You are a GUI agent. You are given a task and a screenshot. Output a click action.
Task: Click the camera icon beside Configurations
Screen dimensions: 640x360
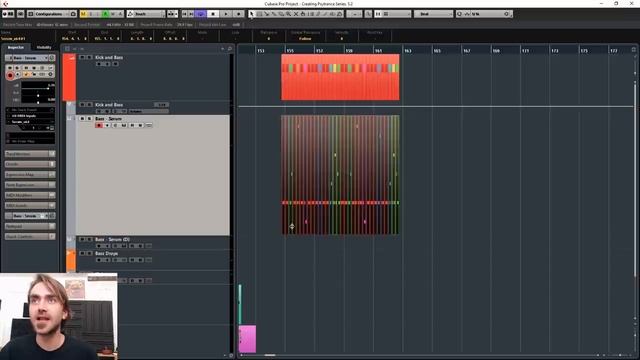(x=73, y=14)
